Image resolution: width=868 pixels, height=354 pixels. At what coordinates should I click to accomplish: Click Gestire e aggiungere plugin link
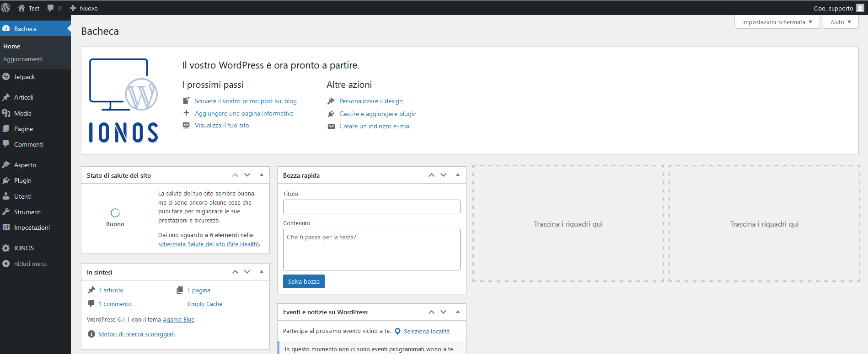(378, 114)
